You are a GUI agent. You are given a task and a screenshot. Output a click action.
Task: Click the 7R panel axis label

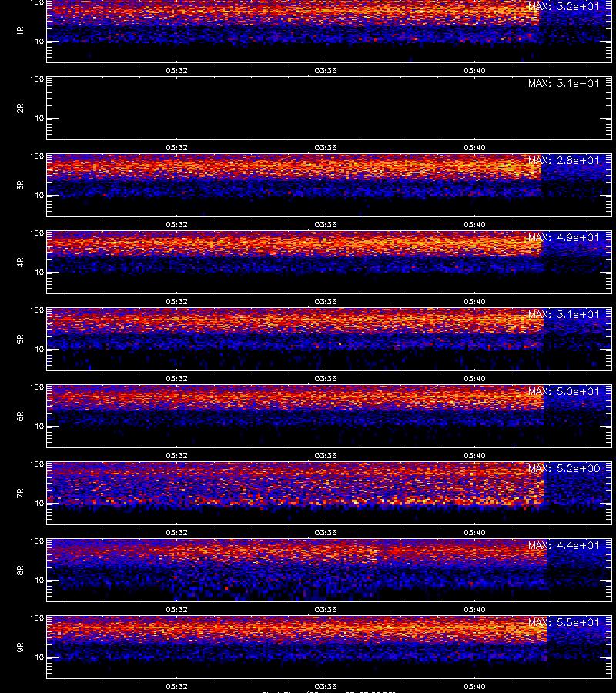[20, 494]
